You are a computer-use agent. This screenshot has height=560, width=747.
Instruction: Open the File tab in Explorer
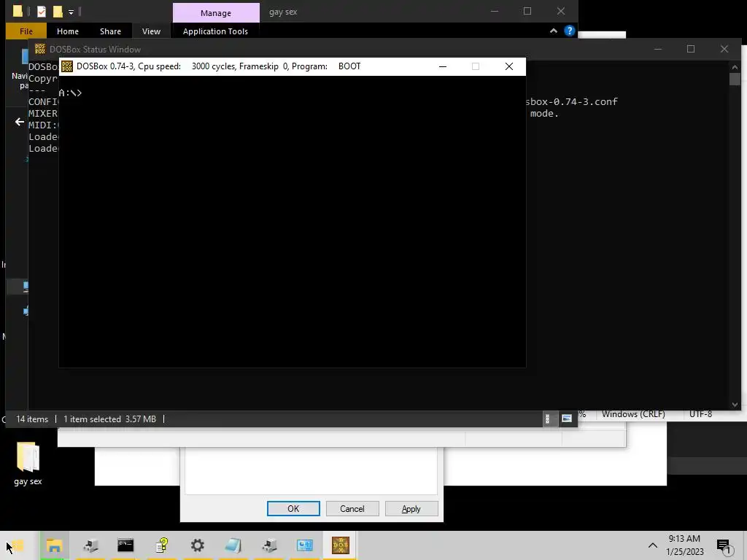click(x=26, y=31)
